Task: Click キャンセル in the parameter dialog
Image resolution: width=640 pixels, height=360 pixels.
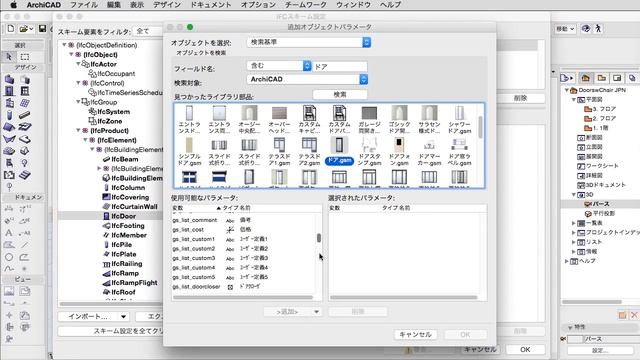Action: (x=416, y=334)
